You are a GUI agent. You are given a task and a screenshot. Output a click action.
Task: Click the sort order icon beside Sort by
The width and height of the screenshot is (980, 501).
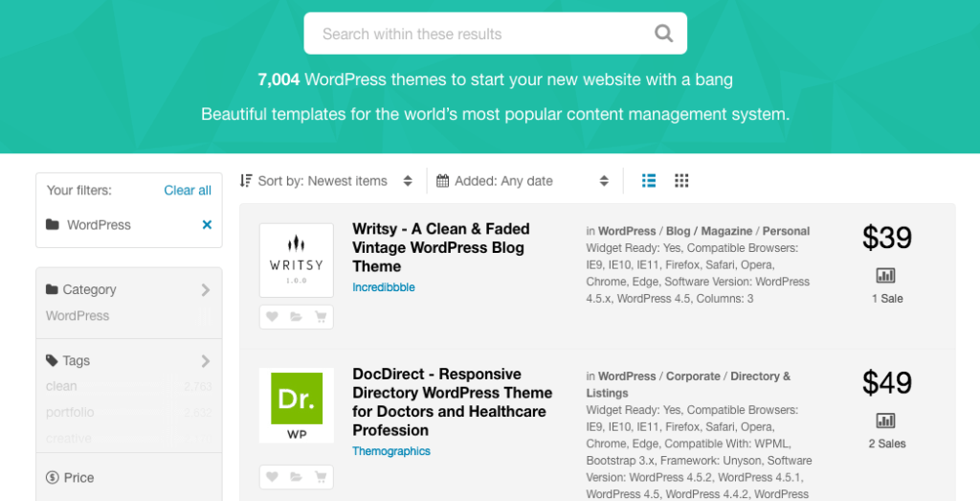[x=246, y=181]
